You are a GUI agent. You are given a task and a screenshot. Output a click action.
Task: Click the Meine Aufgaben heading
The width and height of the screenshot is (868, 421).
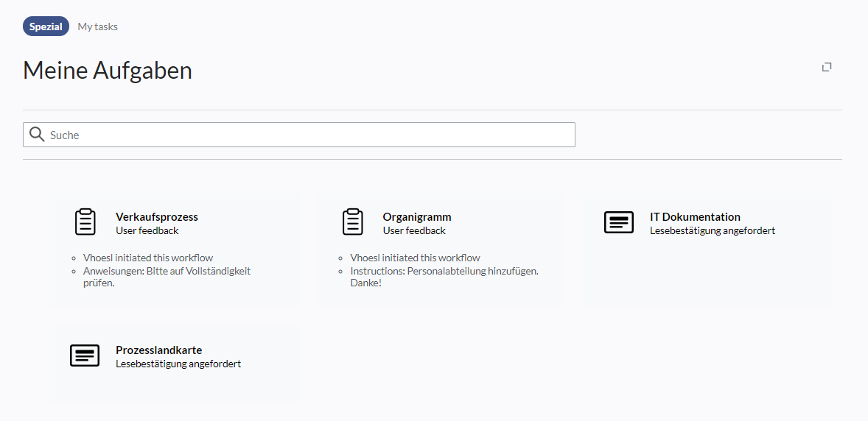[x=108, y=71]
